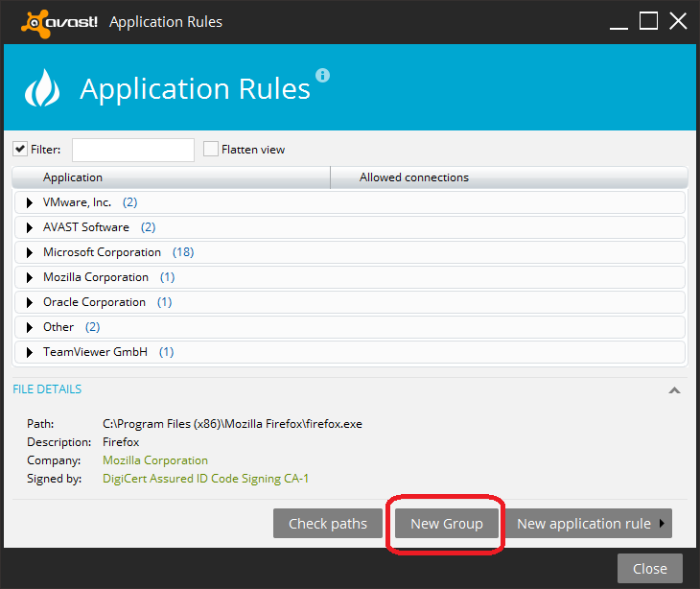Click the Oracle Corporation row label
700x589 pixels.
click(94, 302)
